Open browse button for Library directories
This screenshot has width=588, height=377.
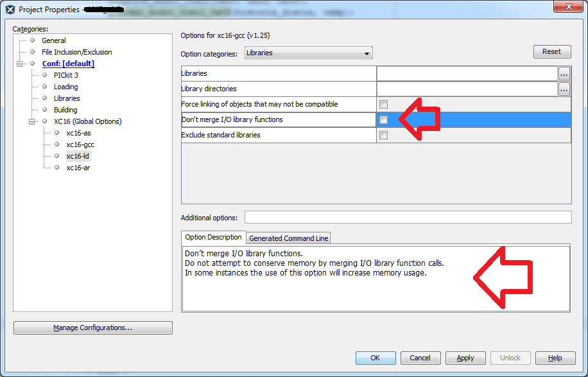[564, 89]
